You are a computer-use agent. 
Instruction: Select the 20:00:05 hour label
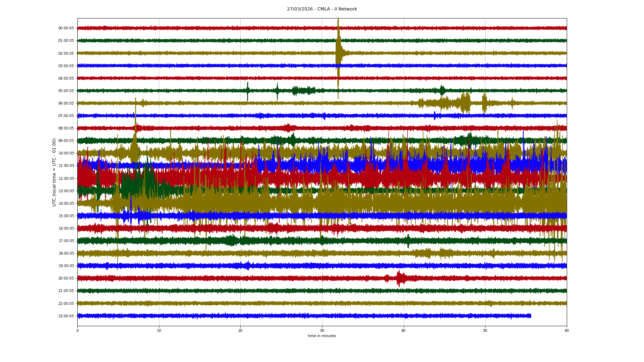pyautogui.click(x=66, y=278)
